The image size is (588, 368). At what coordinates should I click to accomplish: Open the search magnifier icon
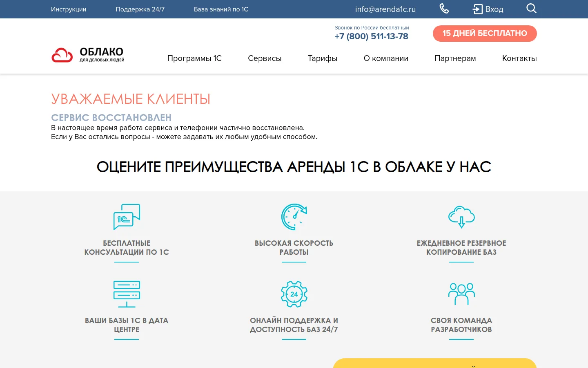coord(531,9)
